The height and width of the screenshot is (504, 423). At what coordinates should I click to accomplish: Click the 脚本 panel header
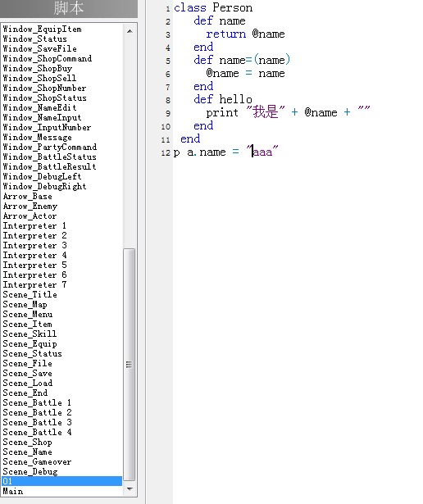click(x=69, y=8)
